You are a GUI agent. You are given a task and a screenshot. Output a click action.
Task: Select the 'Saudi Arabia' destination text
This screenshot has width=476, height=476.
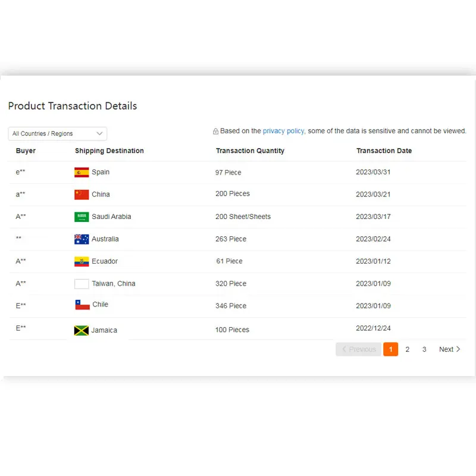pyautogui.click(x=111, y=217)
